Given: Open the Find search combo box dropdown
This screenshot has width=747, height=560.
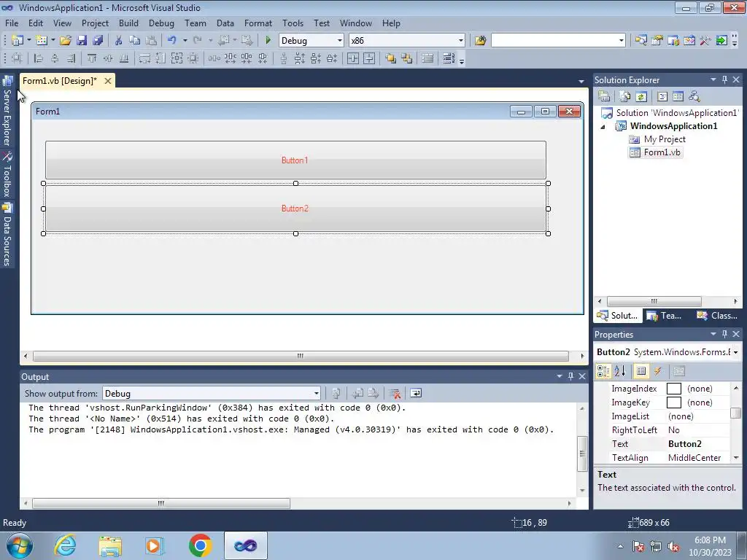Looking at the screenshot, I should pyautogui.click(x=622, y=41).
